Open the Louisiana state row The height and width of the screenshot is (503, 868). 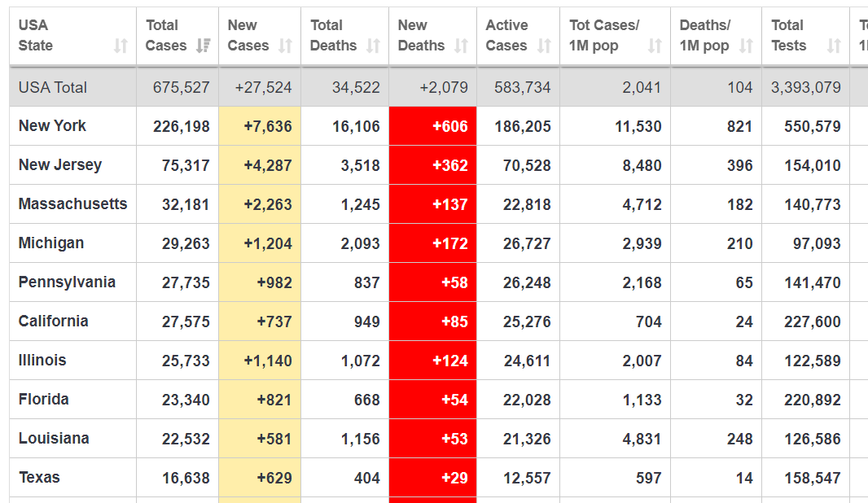(x=54, y=438)
